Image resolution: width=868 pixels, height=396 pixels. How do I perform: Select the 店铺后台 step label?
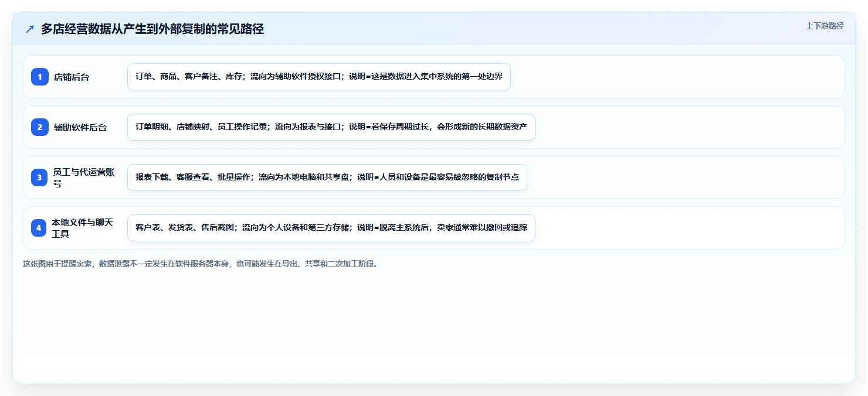(x=72, y=77)
